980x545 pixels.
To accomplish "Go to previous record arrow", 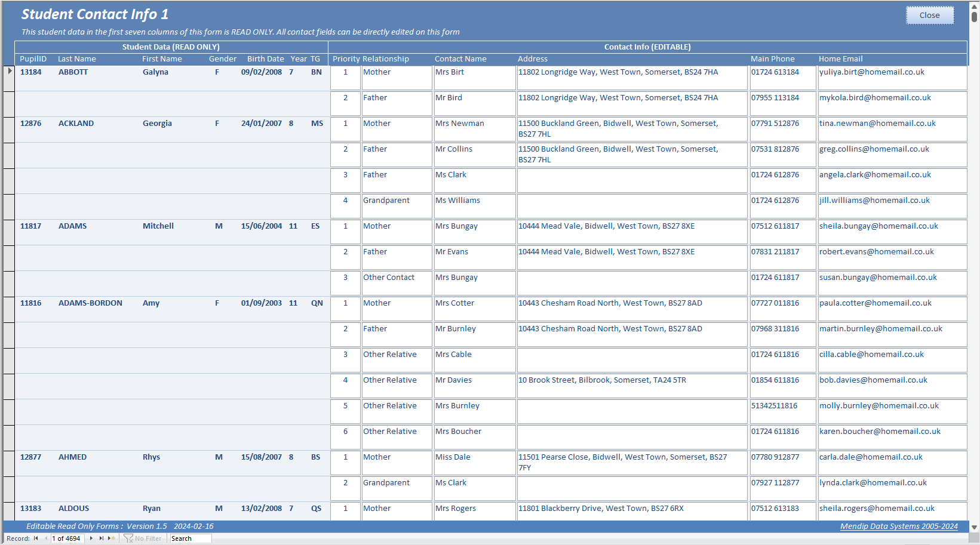I will (46, 538).
